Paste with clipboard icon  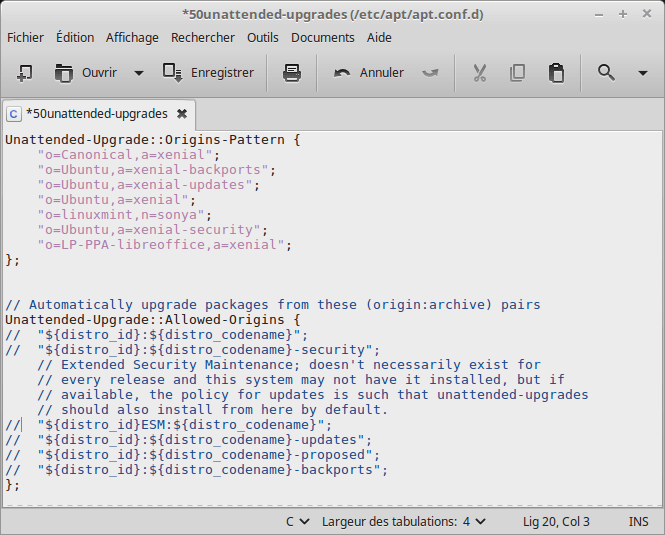556,73
